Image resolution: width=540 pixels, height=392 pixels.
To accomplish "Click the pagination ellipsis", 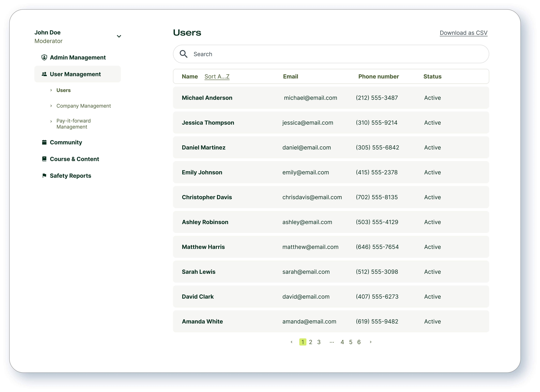I will click(x=332, y=342).
